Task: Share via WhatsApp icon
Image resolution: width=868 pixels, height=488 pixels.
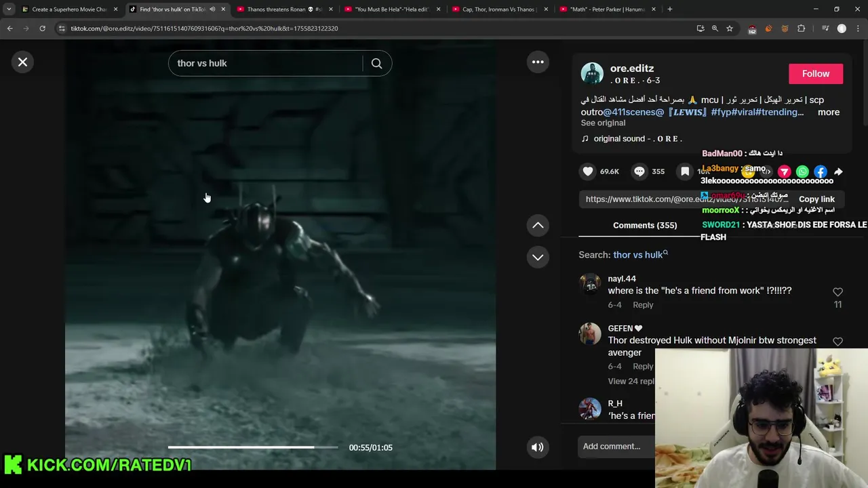Action: [802, 172]
